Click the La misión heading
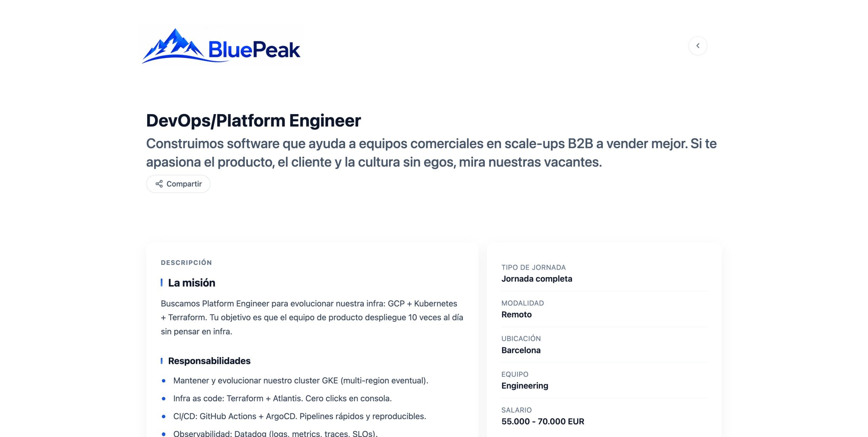This screenshot has width=868, height=437. point(192,283)
